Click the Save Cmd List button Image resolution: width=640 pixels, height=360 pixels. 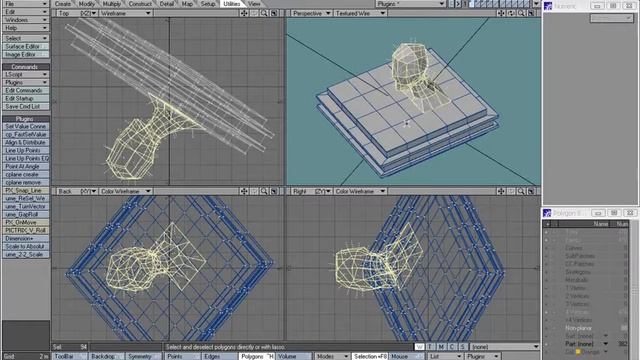click(25, 106)
